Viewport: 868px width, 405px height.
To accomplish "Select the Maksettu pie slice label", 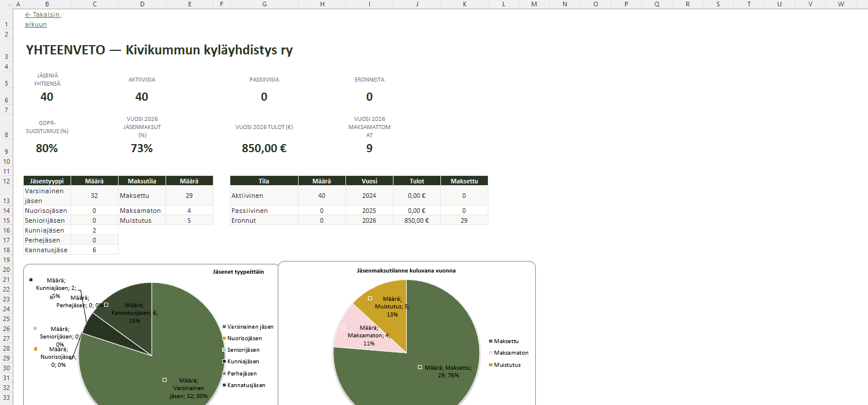I will click(448, 371).
